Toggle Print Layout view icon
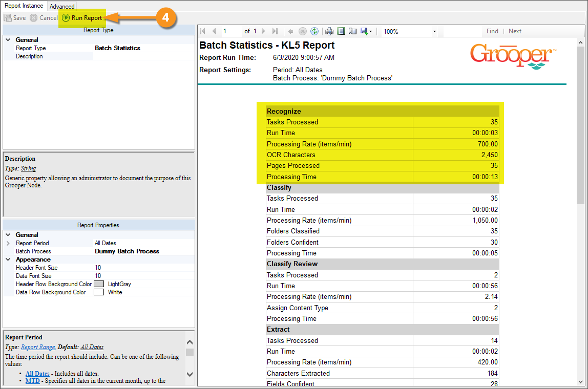The width and height of the screenshot is (588, 389). 341,31
